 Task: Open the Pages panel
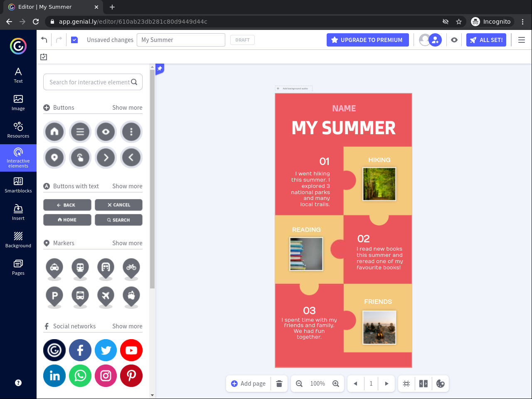[18, 267]
